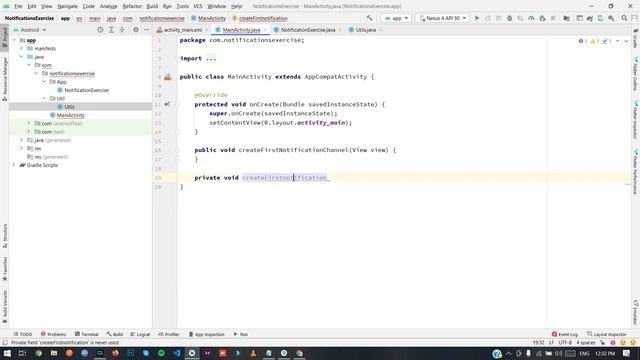Open the VCS menu
This screenshot has width=640, height=360.
point(198,6)
